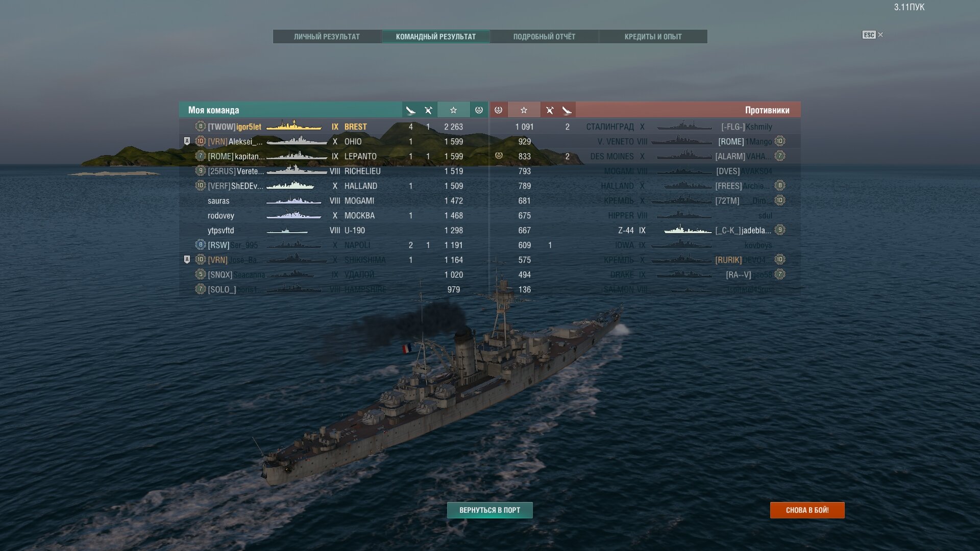Image resolution: width=980 pixels, height=551 pixels.
Task: Sort enemies by aircraft shot down icon
Action: (x=549, y=110)
